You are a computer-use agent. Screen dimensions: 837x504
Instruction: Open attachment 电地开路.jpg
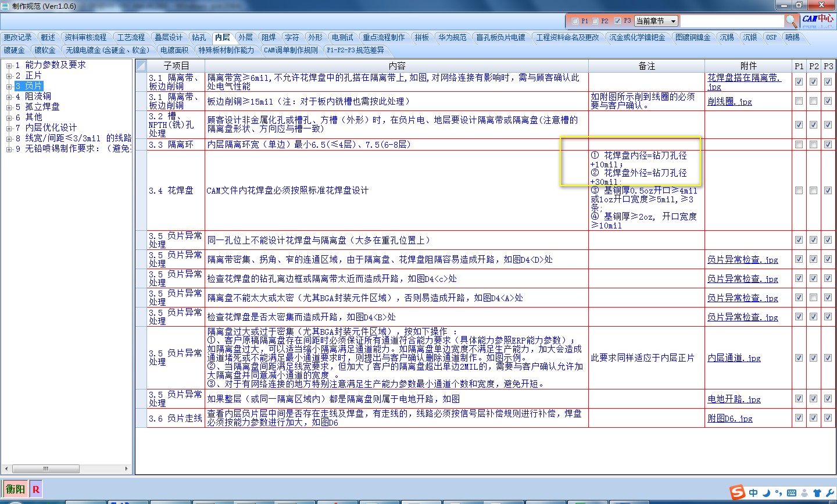(x=734, y=399)
